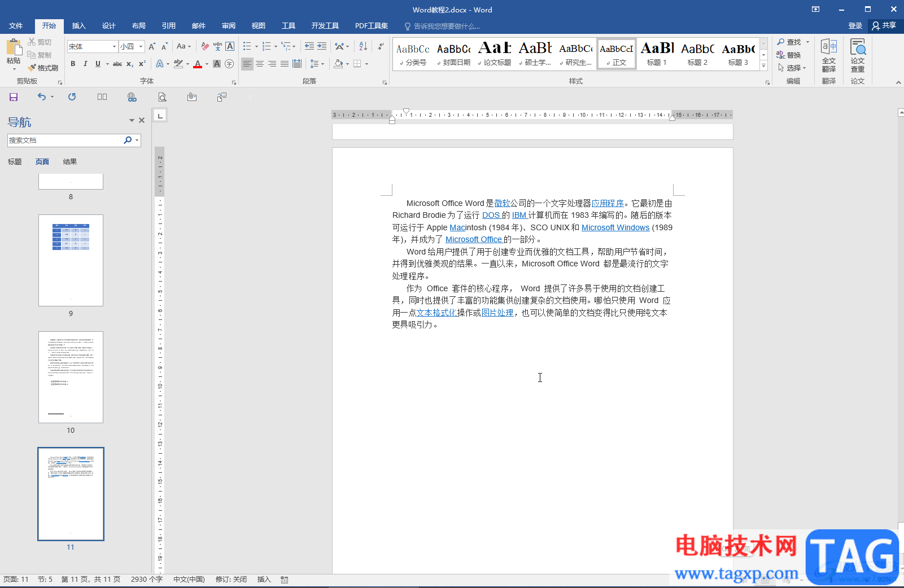
Task: Open the font name dropdown
Action: (114, 46)
